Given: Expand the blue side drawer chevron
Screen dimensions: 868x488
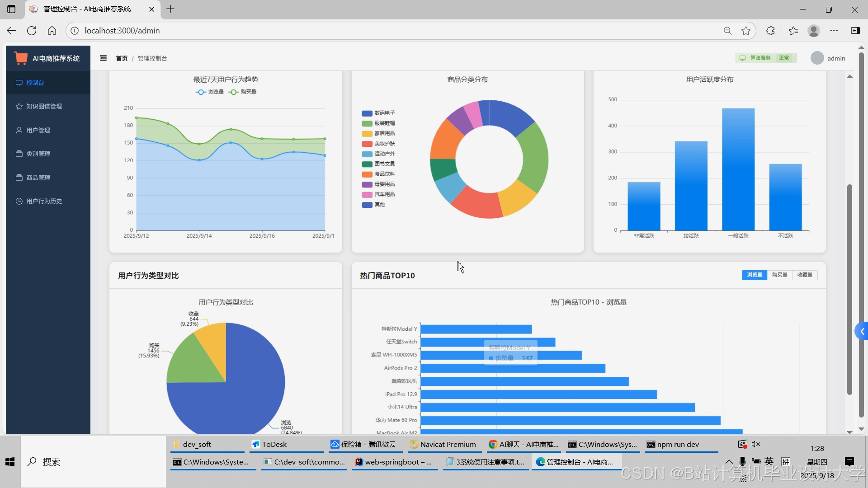Looking at the screenshot, I should tap(862, 332).
